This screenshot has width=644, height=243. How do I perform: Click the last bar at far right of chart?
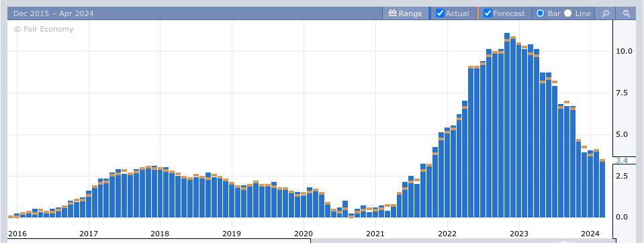pyautogui.click(x=602, y=189)
